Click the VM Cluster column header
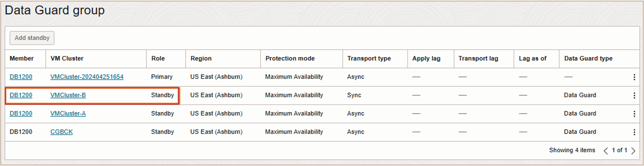The width and height of the screenshot is (644, 166). pyautogui.click(x=67, y=58)
